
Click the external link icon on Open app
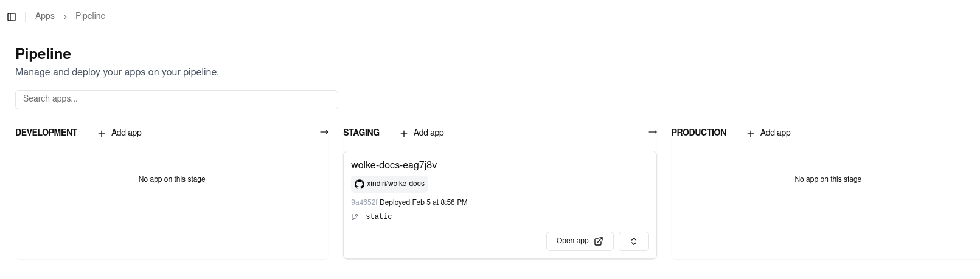point(599,241)
